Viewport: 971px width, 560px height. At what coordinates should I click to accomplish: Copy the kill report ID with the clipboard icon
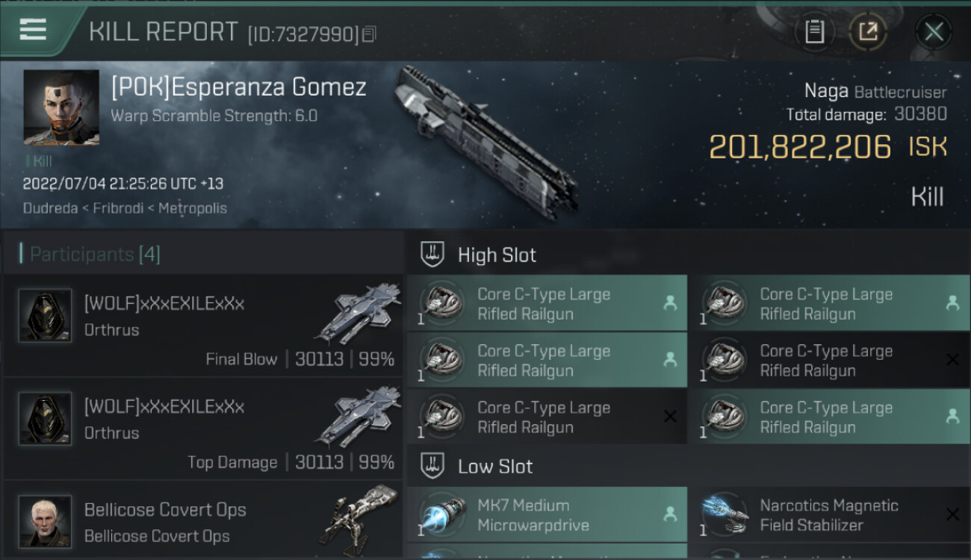coord(370,34)
